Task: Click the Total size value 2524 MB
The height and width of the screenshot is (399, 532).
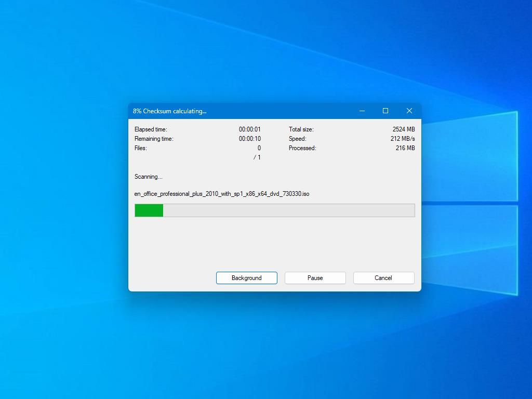Action: 404,129
